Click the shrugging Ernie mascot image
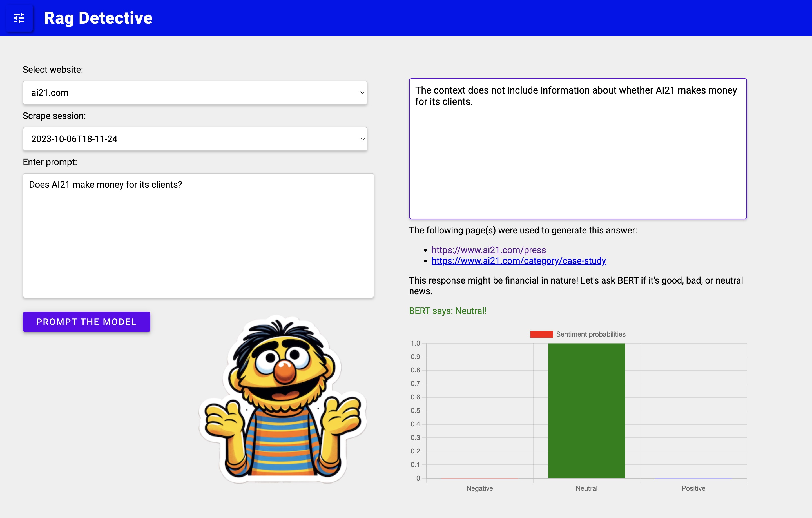This screenshot has width=812, height=518. [283, 399]
